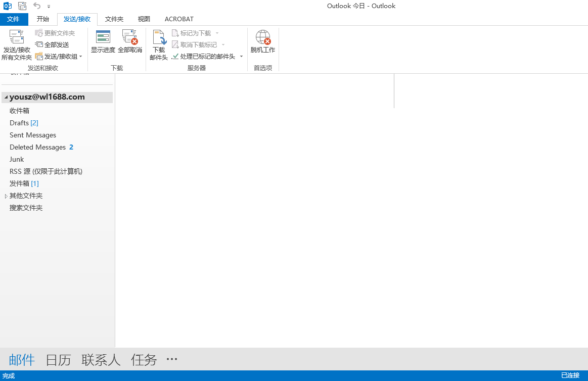Select RSS 源 (仅限于此计算机) folder

[46, 171]
